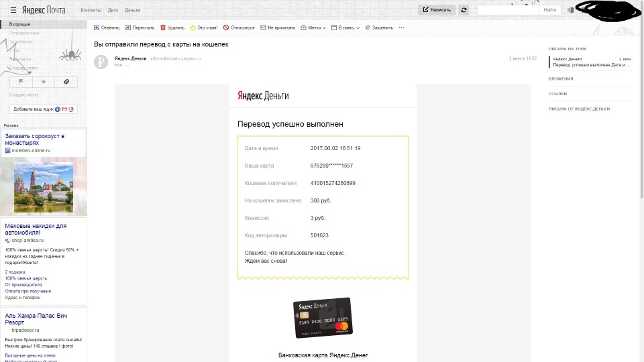The width and height of the screenshot is (644, 362).
Task: Expand the ССЫЛКИ section
Action: coord(557,94)
